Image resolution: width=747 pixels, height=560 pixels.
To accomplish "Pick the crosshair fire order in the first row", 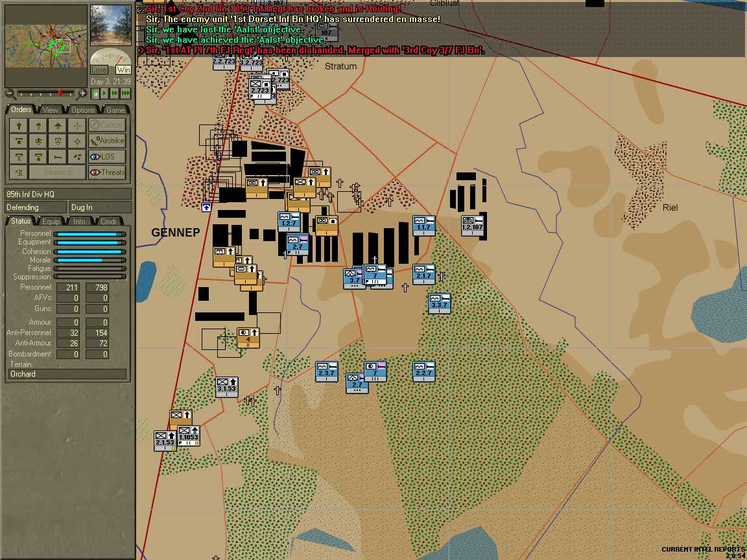I will [x=77, y=125].
